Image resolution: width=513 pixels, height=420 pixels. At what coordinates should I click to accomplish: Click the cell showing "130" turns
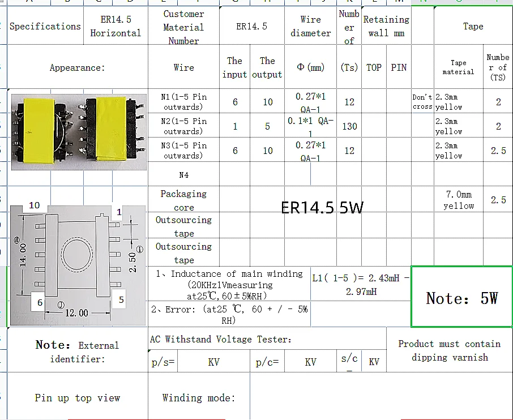(349, 126)
